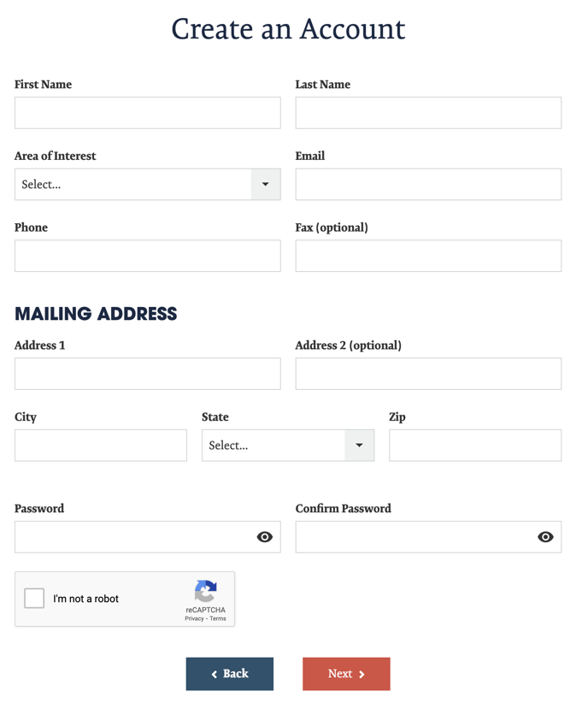The width and height of the screenshot is (588, 703).
Task: Check the I'm not a robot box
Action: (34, 598)
